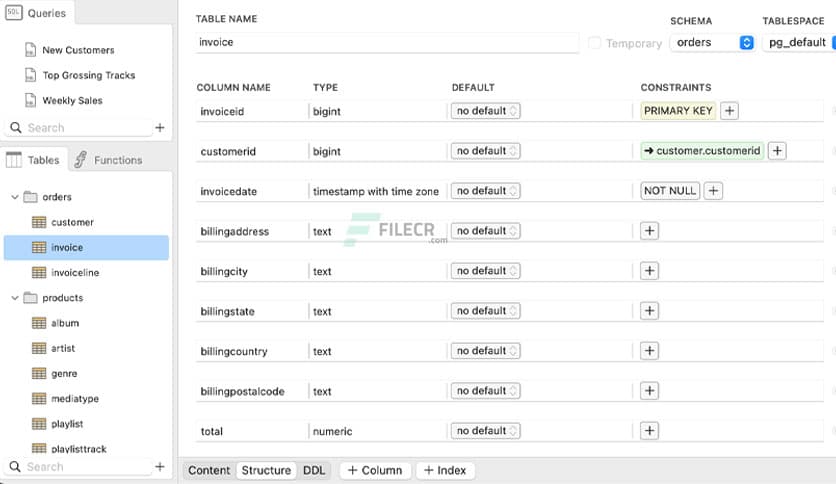Image resolution: width=836 pixels, height=484 pixels.
Task: Open the Top Grossing Tracks query icon
Action: tap(30, 76)
